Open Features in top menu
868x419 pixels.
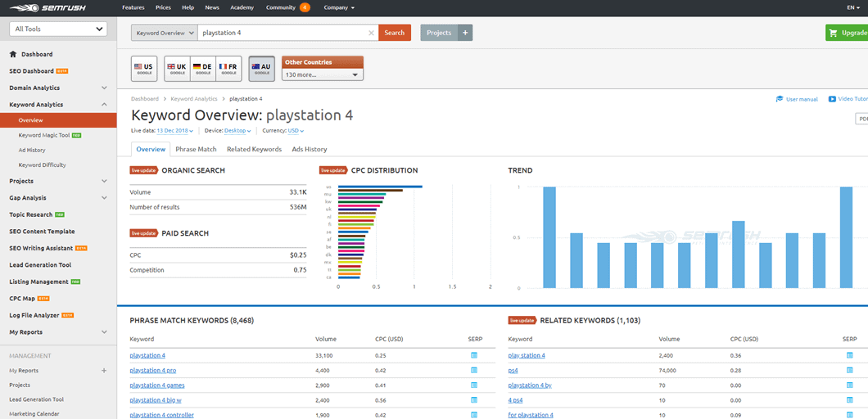pyautogui.click(x=133, y=7)
